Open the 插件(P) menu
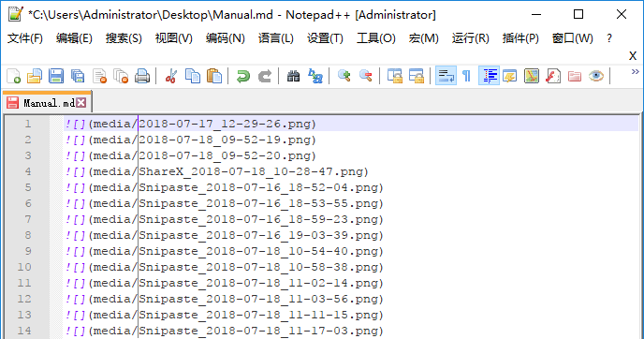The height and width of the screenshot is (339, 644). coord(520,38)
